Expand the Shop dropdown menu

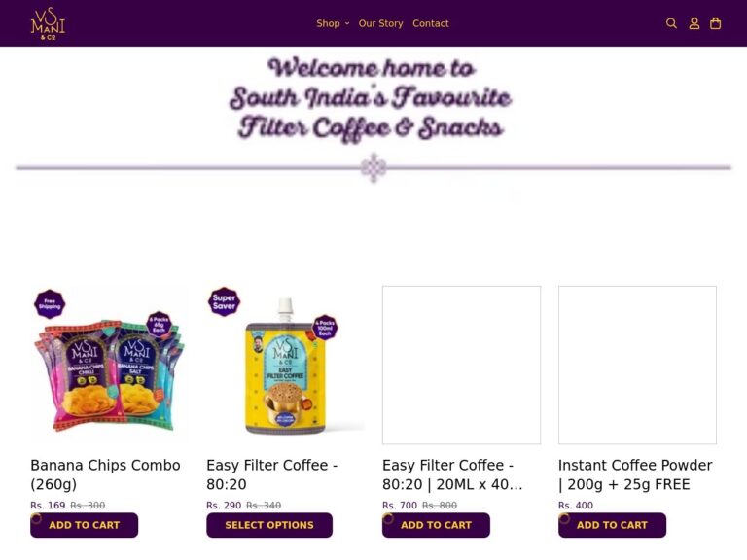click(x=333, y=23)
